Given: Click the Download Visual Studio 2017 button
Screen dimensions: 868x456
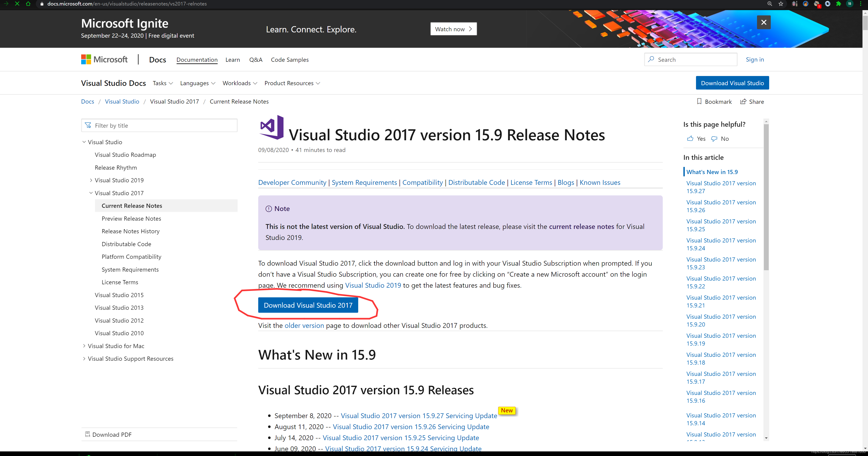Looking at the screenshot, I should [308, 305].
